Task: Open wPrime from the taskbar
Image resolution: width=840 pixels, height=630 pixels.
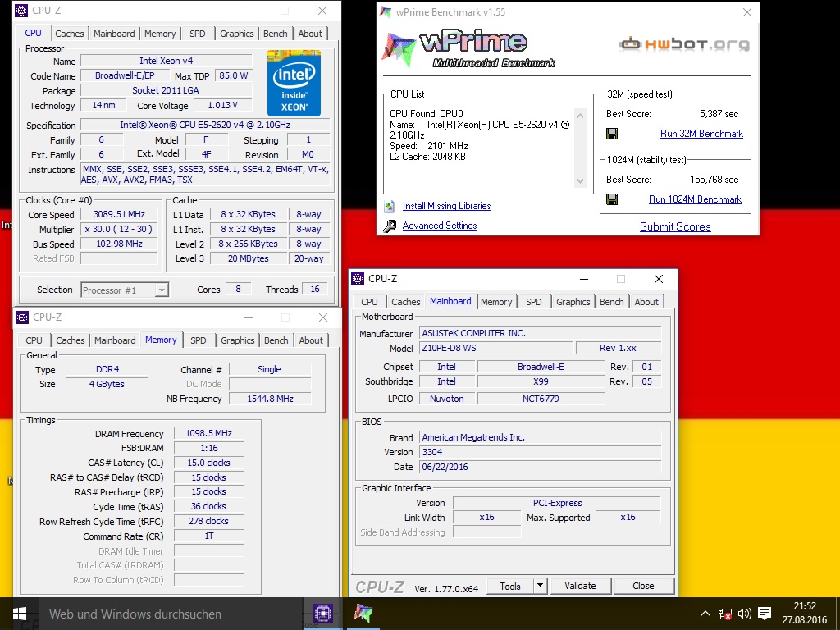Action: [363, 614]
